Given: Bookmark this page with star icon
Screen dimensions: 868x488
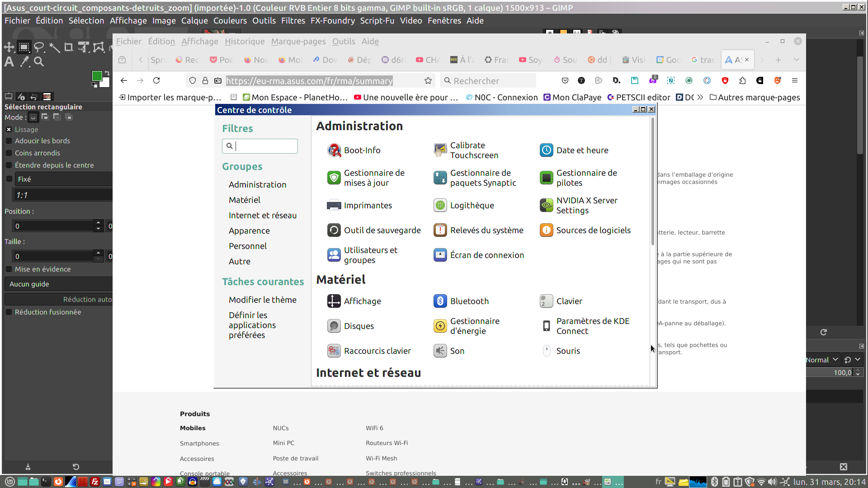Looking at the screenshot, I should pyautogui.click(x=428, y=80).
